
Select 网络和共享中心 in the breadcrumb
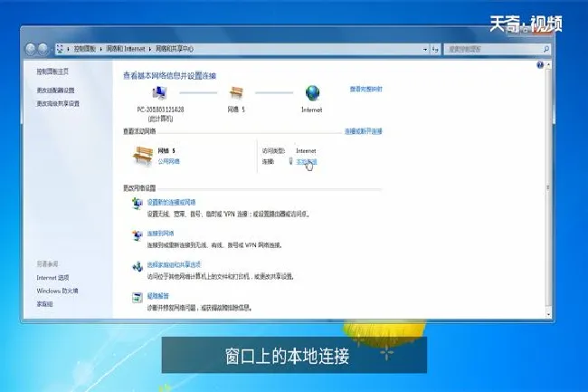[x=175, y=49]
